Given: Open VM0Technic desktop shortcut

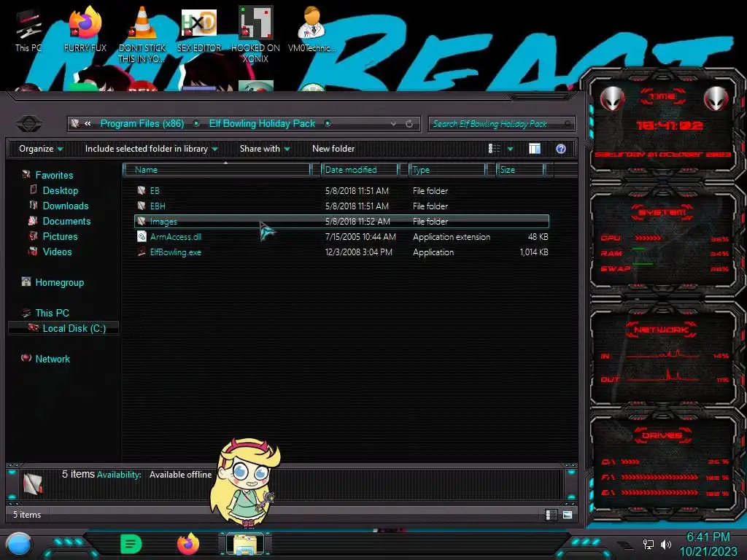Looking at the screenshot, I should tap(311, 29).
